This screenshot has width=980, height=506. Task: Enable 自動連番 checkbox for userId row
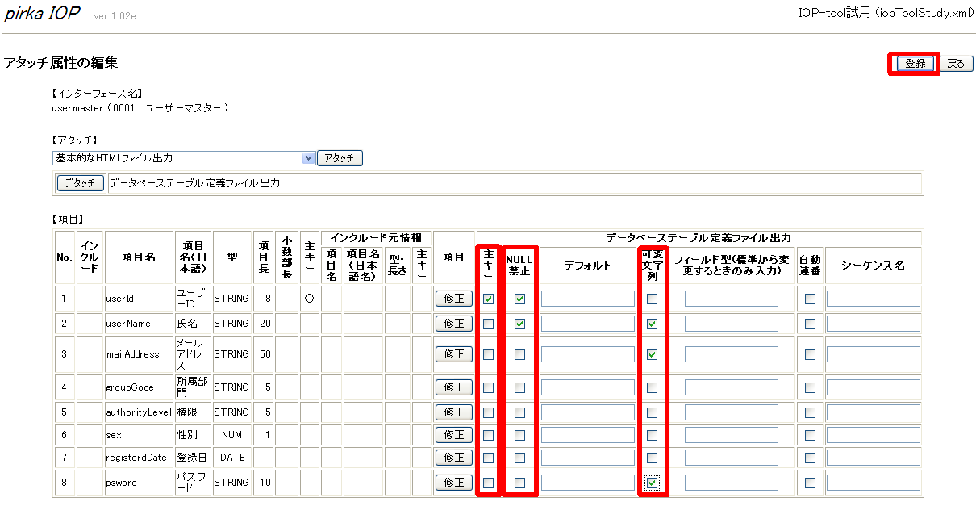pyautogui.click(x=810, y=299)
